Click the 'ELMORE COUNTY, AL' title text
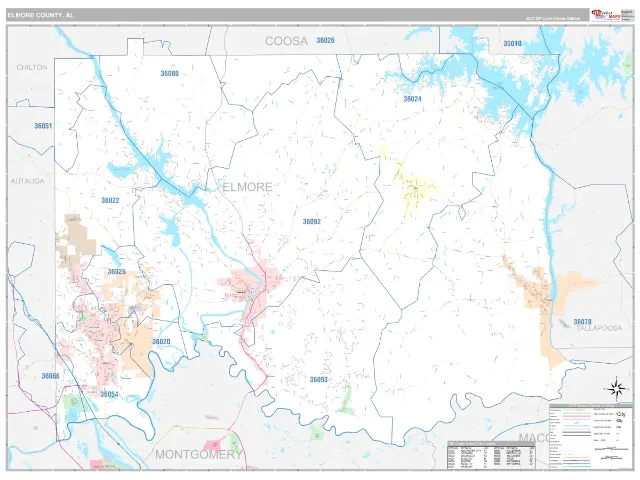640x480 pixels. (x=40, y=15)
